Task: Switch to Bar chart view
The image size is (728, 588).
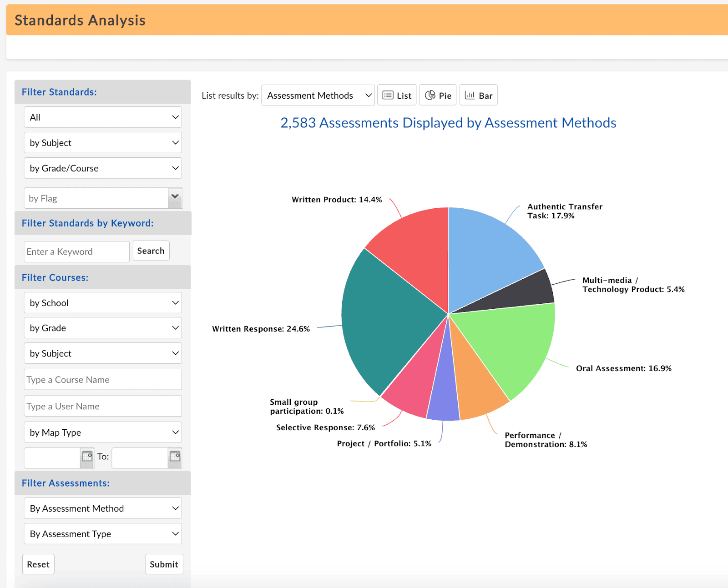Action: coord(478,95)
